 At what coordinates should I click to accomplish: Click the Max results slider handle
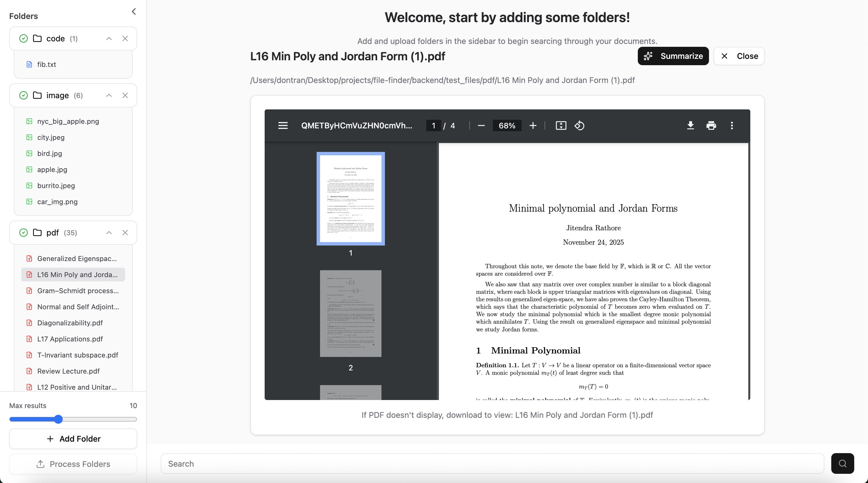58,419
